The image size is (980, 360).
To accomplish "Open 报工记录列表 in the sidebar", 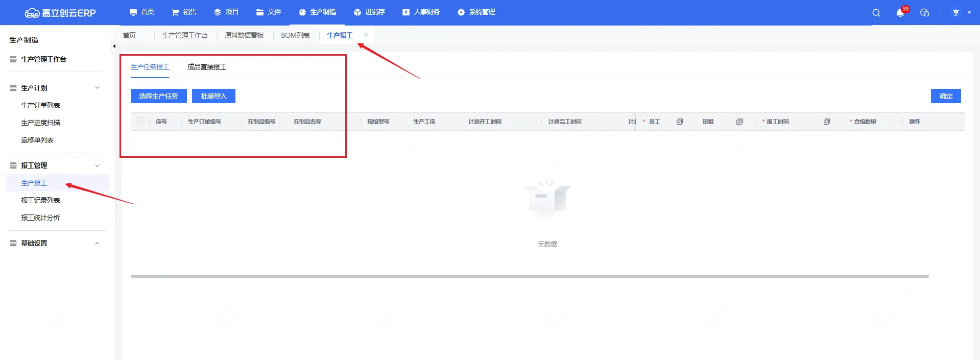I will pyautogui.click(x=40, y=200).
